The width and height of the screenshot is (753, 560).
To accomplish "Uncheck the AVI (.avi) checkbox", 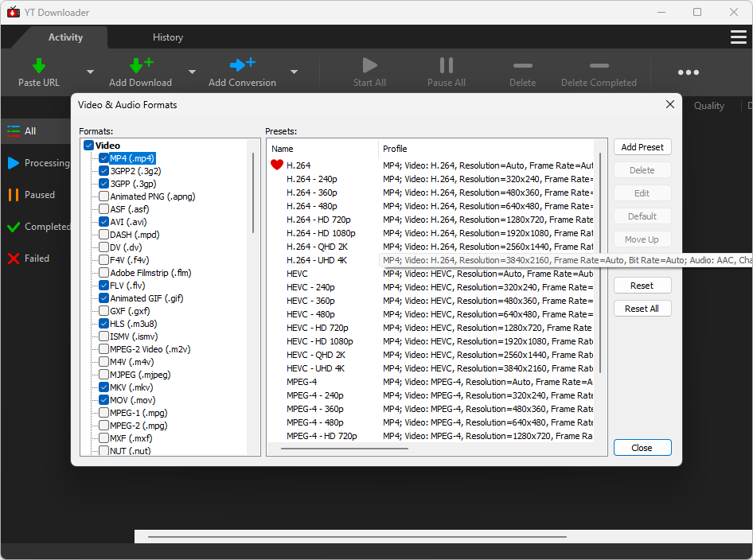I will pyautogui.click(x=103, y=222).
